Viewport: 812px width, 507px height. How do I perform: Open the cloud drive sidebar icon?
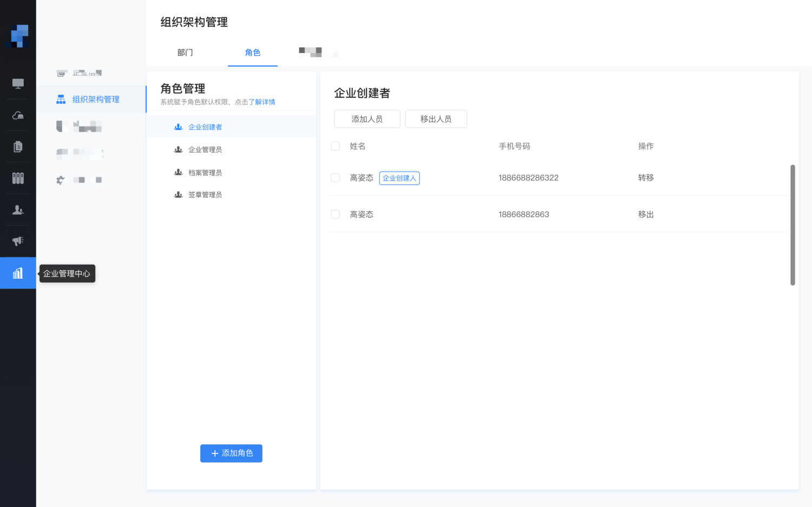tap(18, 115)
